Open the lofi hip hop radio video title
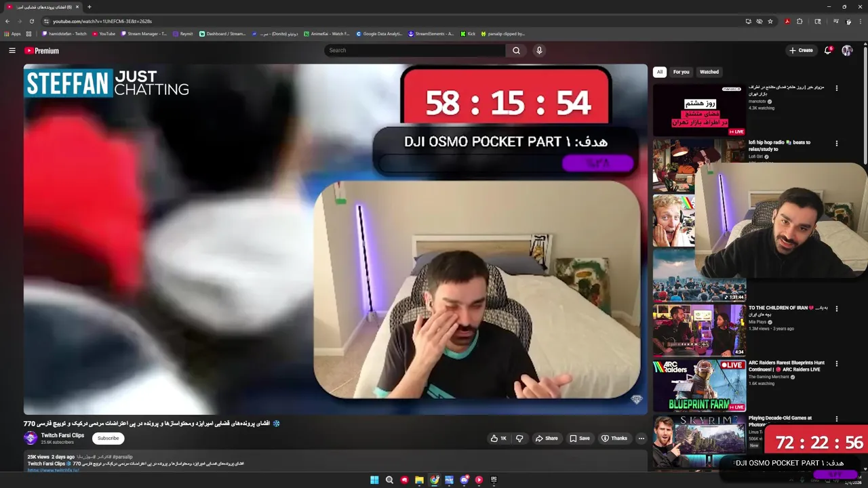868x488 pixels. (x=779, y=146)
